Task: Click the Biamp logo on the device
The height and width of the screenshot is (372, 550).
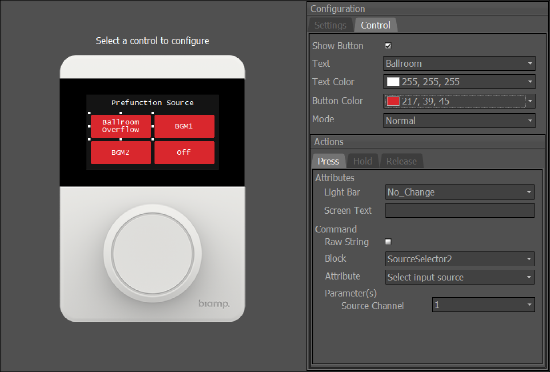Action: click(214, 304)
